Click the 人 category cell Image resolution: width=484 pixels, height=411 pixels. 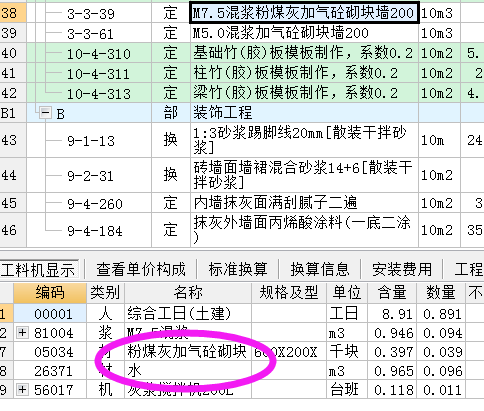pos(105,314)
